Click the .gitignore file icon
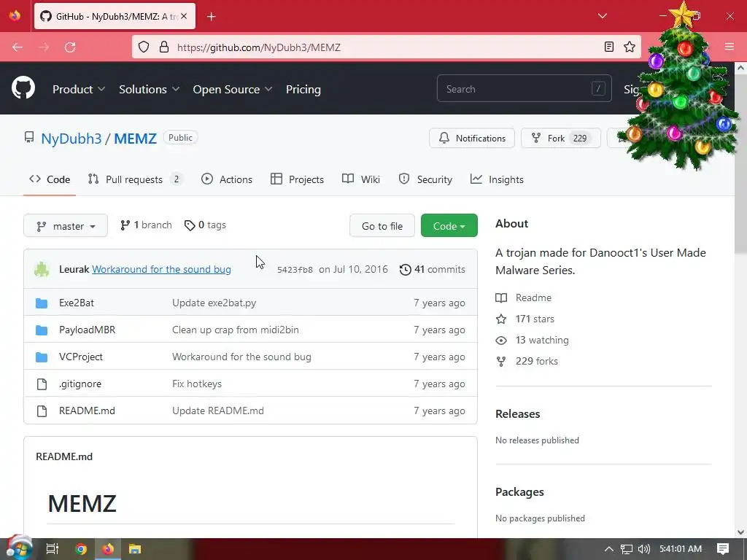This screenshot has width=747, height=560. [42, 384]
